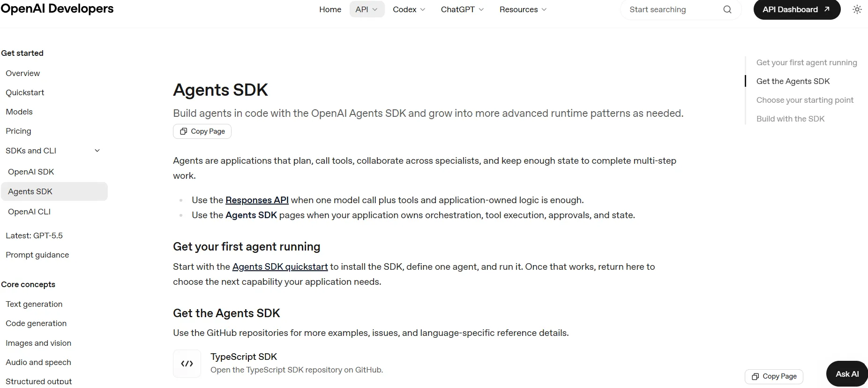
Task: Click the search magnifier icon
Action: click(x=727, y=9)
